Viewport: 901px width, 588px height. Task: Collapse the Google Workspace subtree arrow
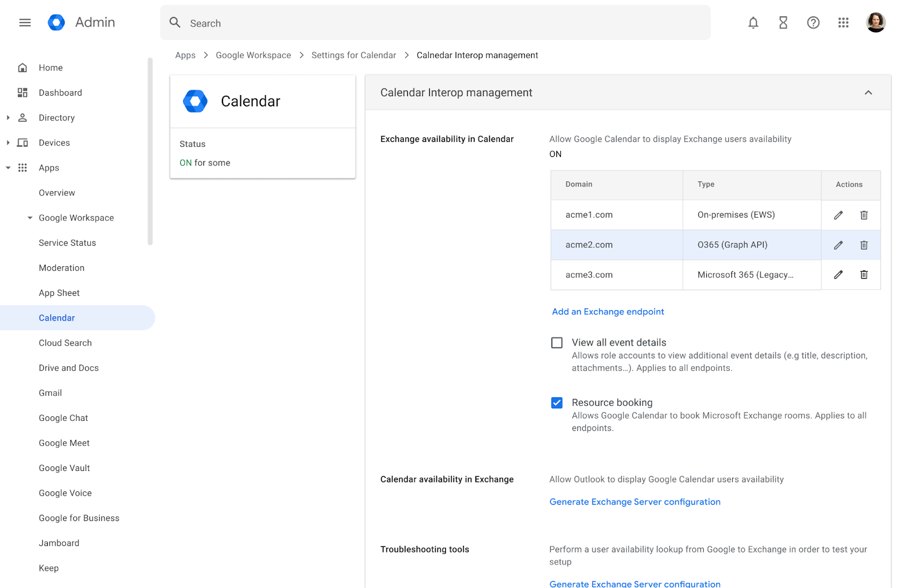tap(30, 218)
